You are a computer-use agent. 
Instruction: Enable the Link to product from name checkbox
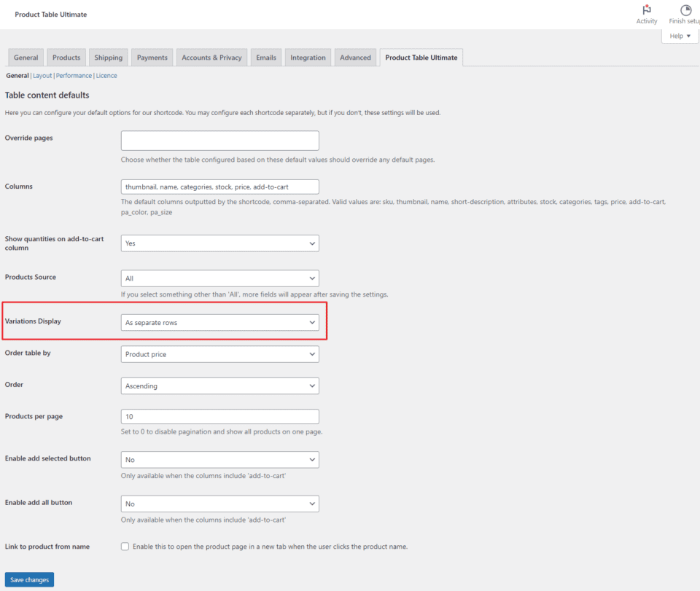124,546
